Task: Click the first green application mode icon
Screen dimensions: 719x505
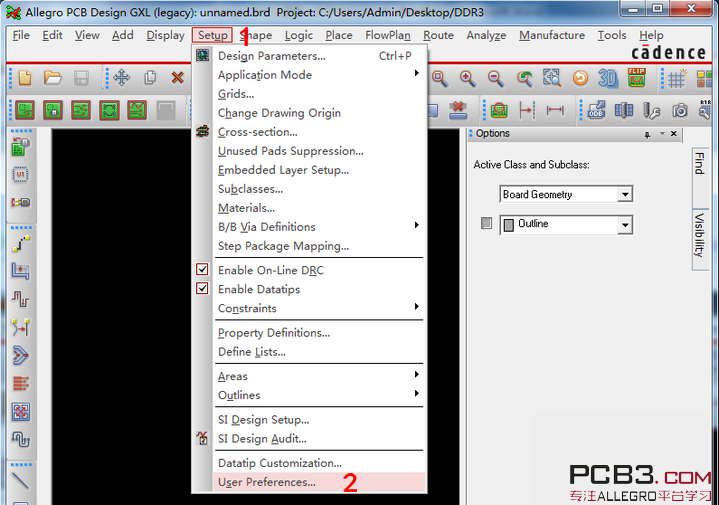Action: (25, 111)
